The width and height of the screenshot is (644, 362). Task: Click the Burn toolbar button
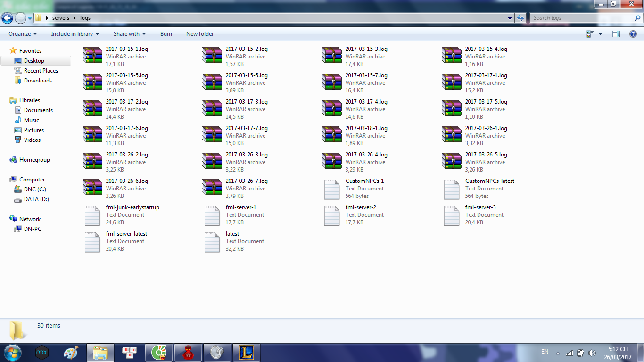[x=166, y=34]
